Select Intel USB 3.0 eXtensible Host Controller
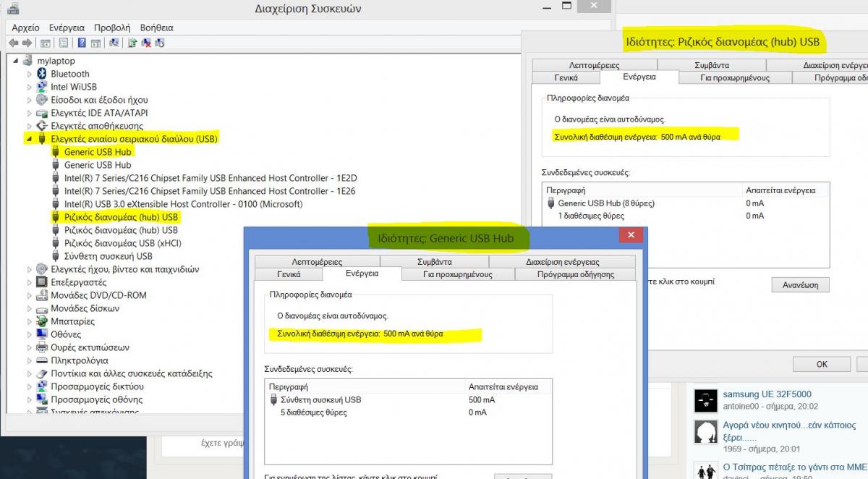The width and height of the screenshot is (868, 479). tap(183, 204)
